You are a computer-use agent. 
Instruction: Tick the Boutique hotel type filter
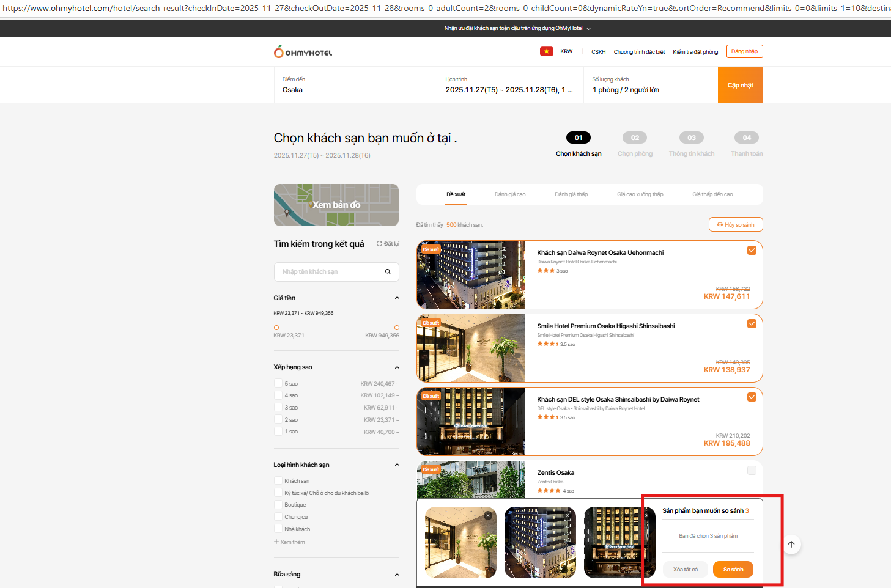(278, 505)
